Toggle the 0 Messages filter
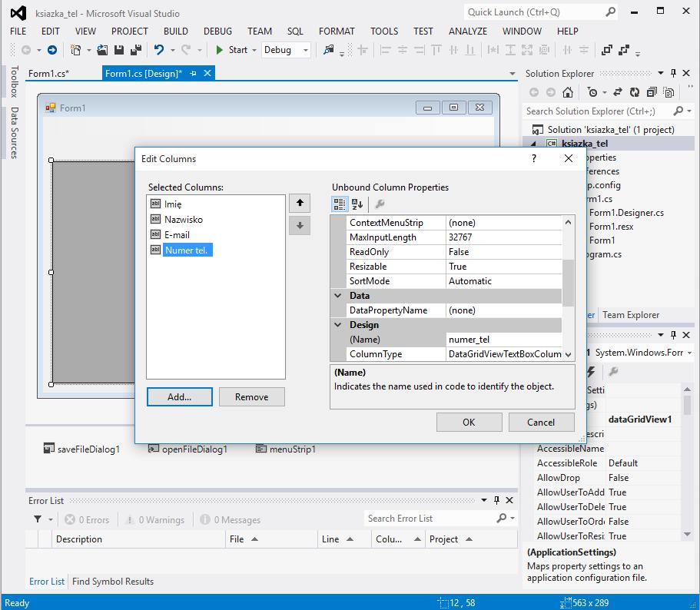 [x=231, y=520]
